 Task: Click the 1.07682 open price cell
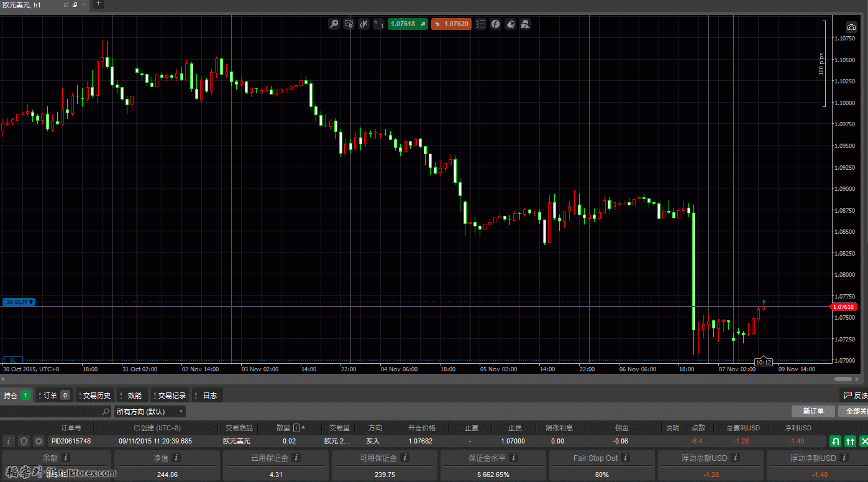[420, 441]
